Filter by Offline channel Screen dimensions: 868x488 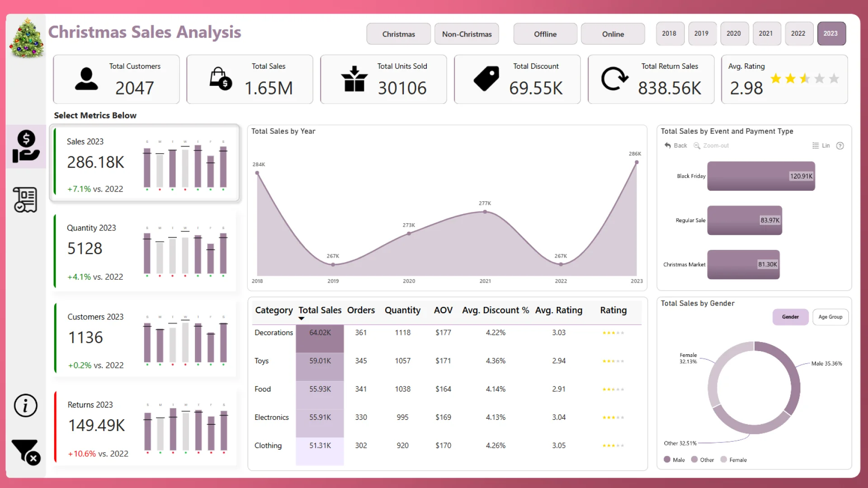click(x=545, y=34)
